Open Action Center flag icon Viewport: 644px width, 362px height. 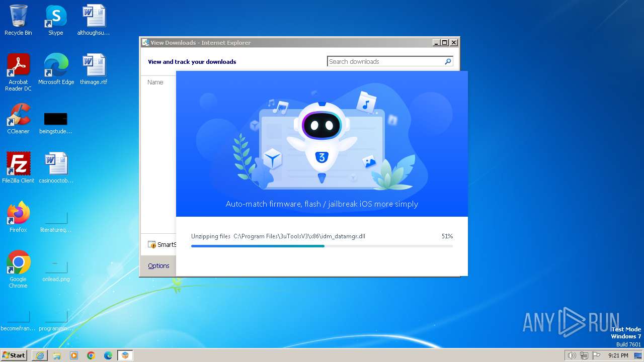tap(596, 355)
